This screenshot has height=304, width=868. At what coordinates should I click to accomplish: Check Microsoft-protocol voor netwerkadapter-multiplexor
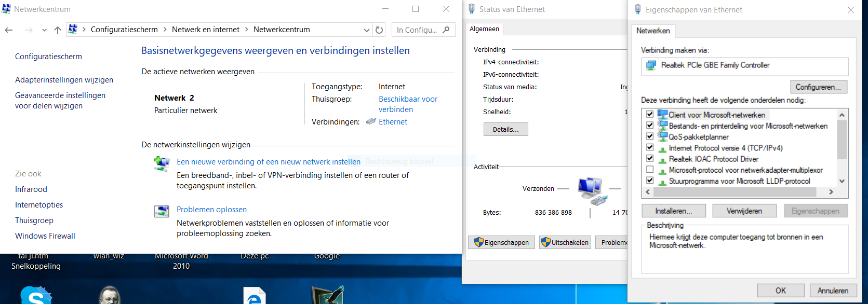tap(650, 170)
